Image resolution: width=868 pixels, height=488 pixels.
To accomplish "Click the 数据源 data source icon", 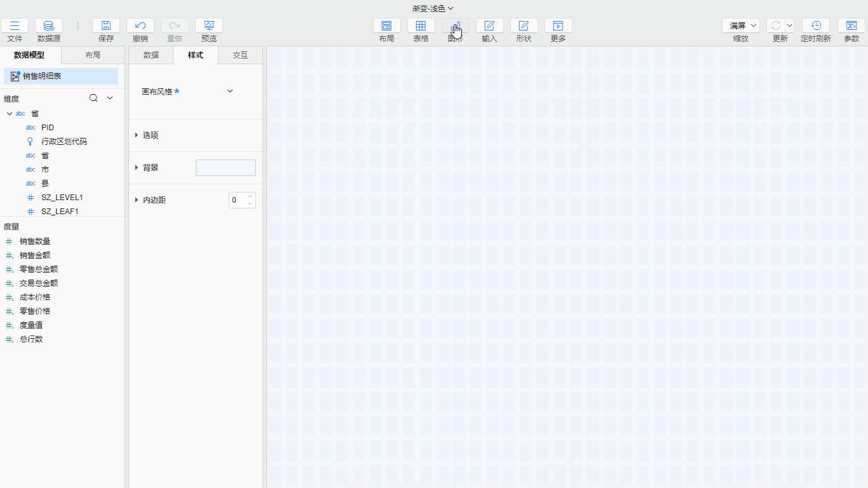I will point(49,25).
